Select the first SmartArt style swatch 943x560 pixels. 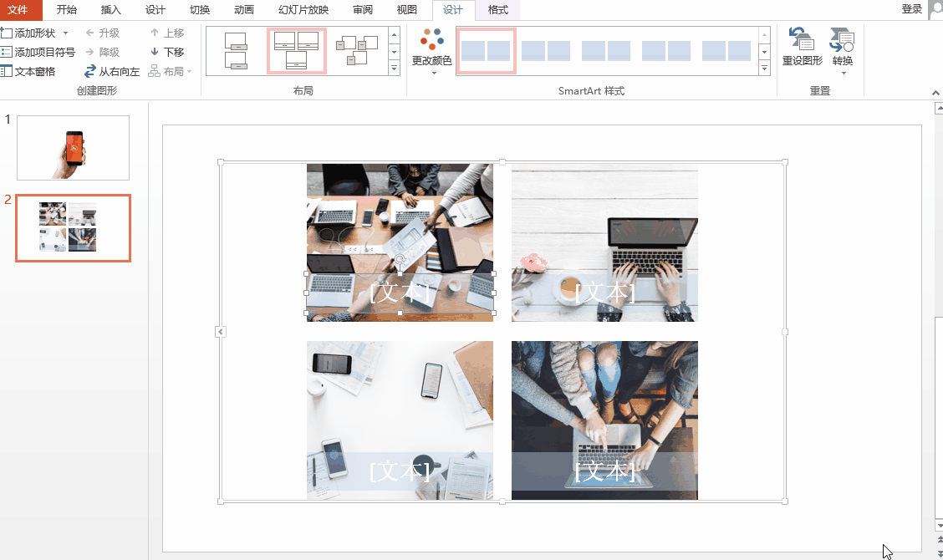pyautogui.click(x=486, y=51)
